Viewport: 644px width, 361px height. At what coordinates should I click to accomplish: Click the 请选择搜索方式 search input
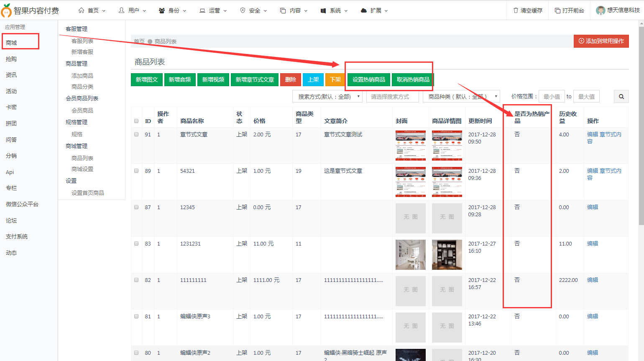click(x=392, y=97)
